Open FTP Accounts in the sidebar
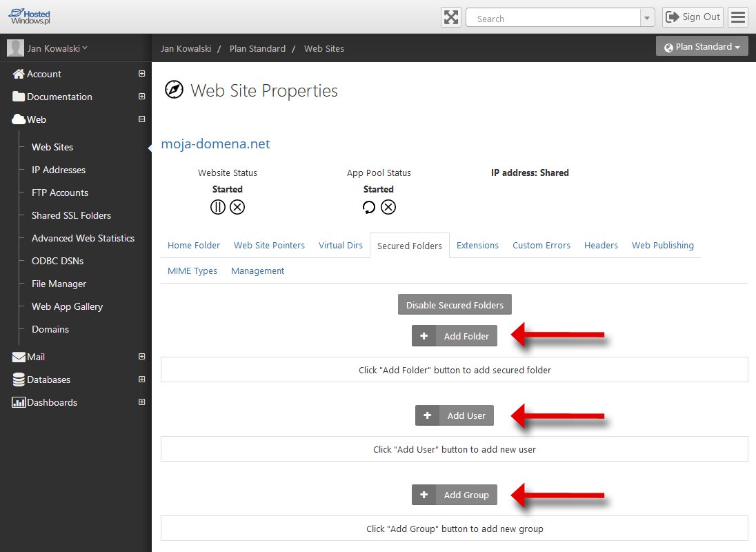This screenshot has width=756, height=552. 60,193
